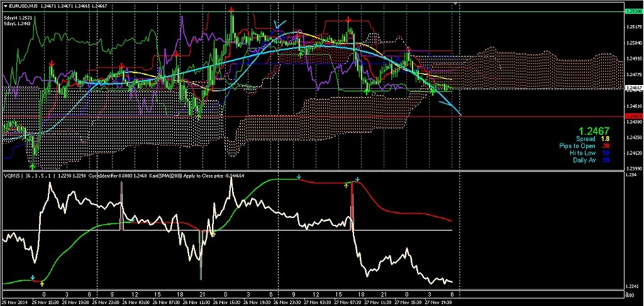Click 1.24510 on the price axis
This screenshot has height=306, width=644.
pyautogui.click(x=633, y=106)
